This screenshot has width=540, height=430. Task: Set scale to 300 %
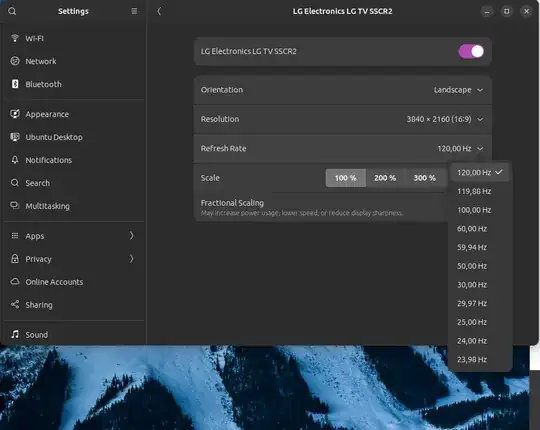(x=425, y=178)
